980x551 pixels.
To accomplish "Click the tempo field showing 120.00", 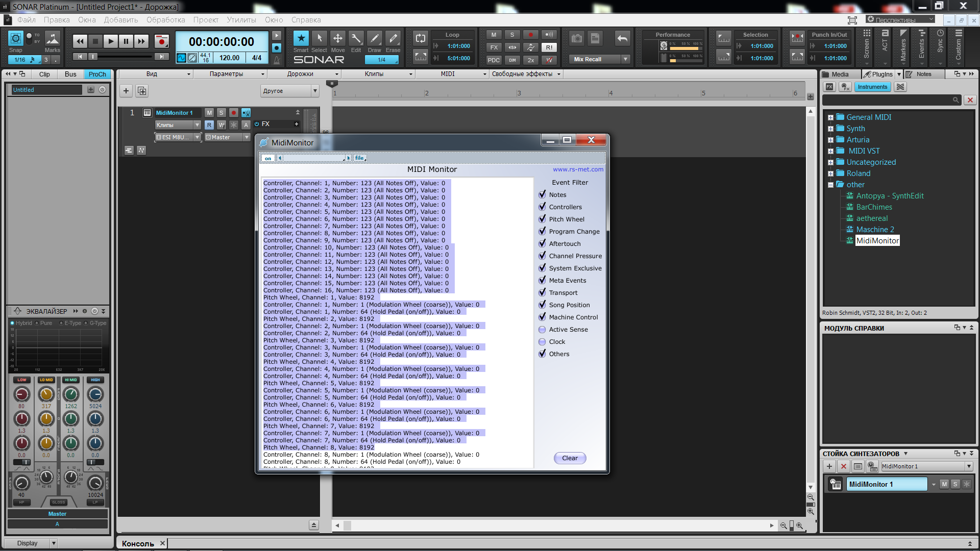I will click(x=229, y=58).
